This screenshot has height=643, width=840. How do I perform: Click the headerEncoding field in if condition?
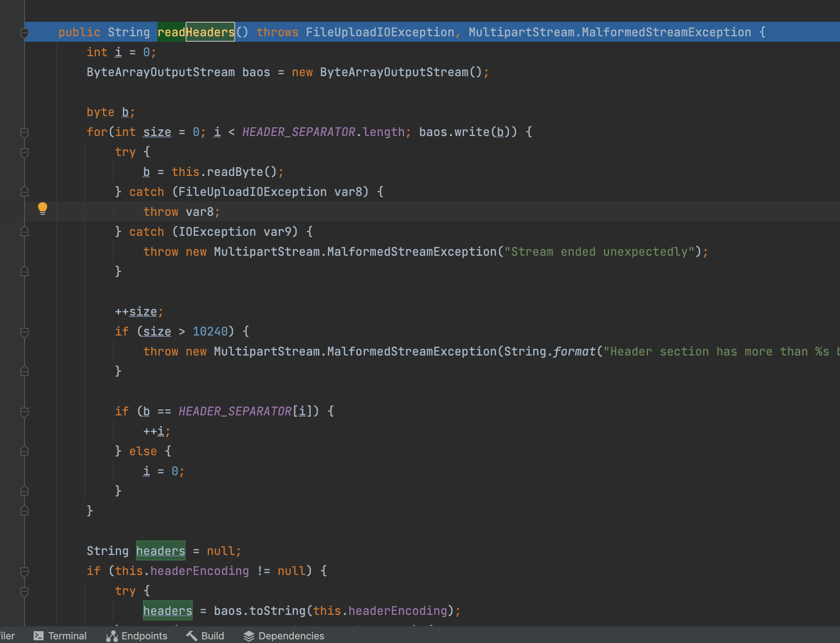point(200,571)
